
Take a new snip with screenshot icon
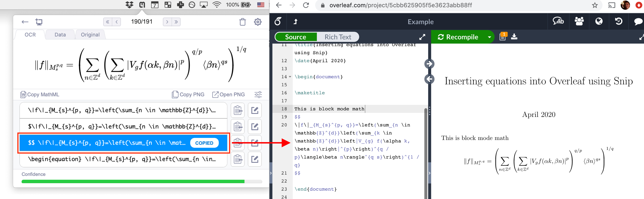click(x=39, y=22)
